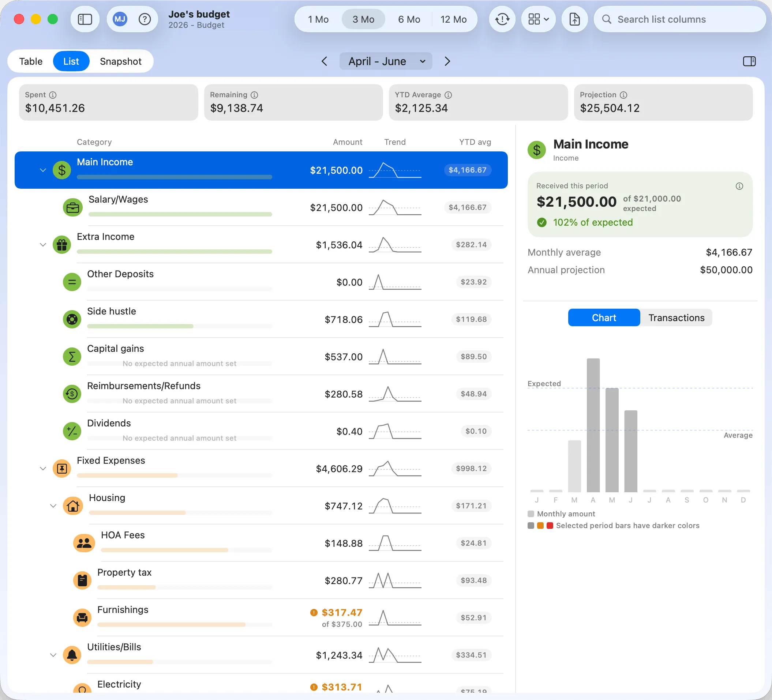Toggle the right inspector panel icon
This screenshot has width=772, height=700.
[749, 61]
